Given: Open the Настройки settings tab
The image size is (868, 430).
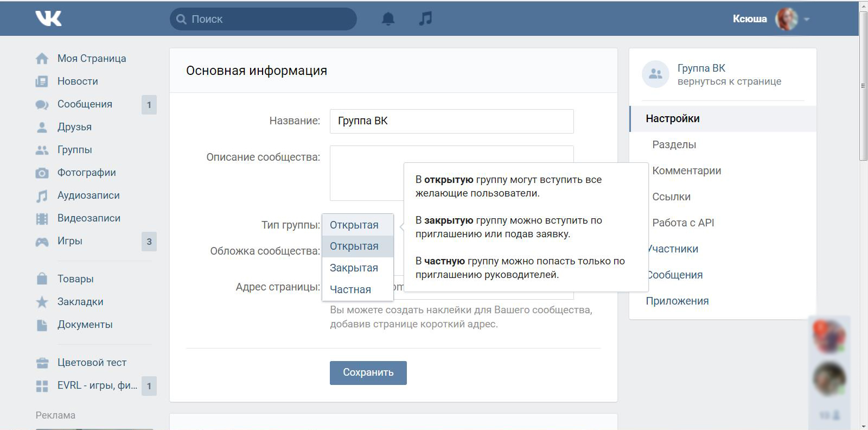Looking at the screenshot, I should click(x=723, y=119).
